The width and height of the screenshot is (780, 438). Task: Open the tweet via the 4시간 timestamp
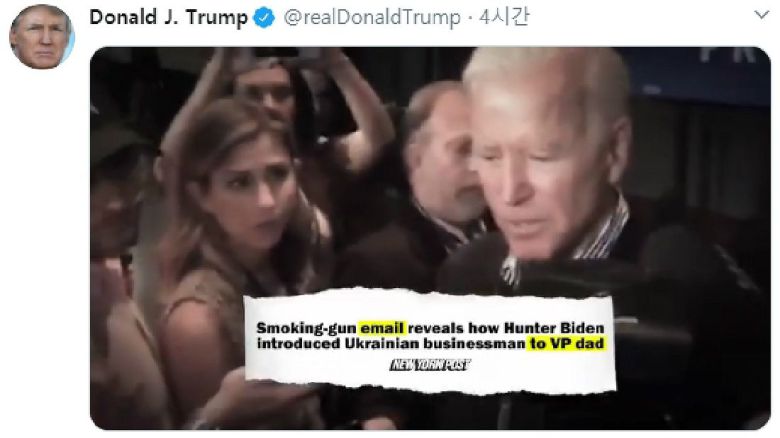[x=504, y=17]
